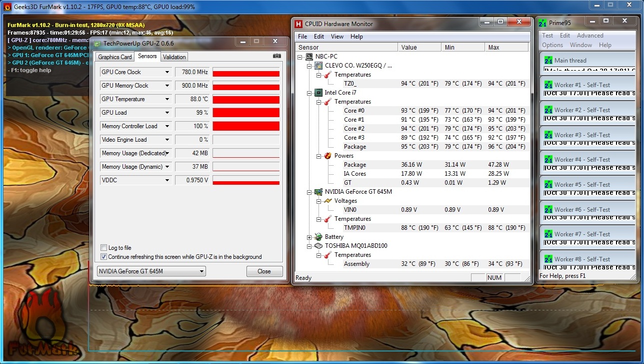Collapse the NBC-PC tree node
This screenshot has width=644, height=364.
point(300,57)
